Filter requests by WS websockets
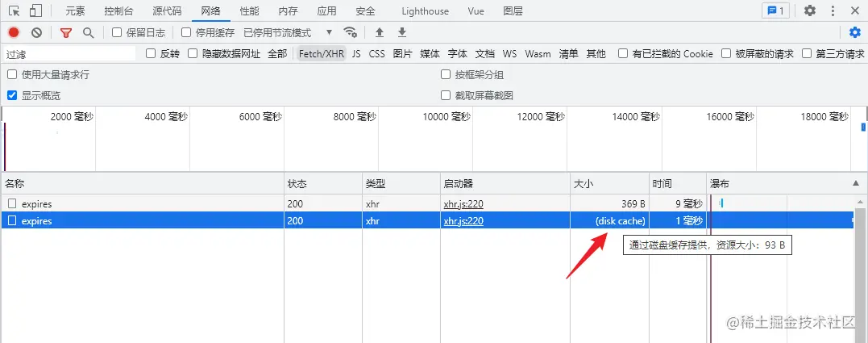The height and width of the screenshot is (343, 868). click(509, 54)
